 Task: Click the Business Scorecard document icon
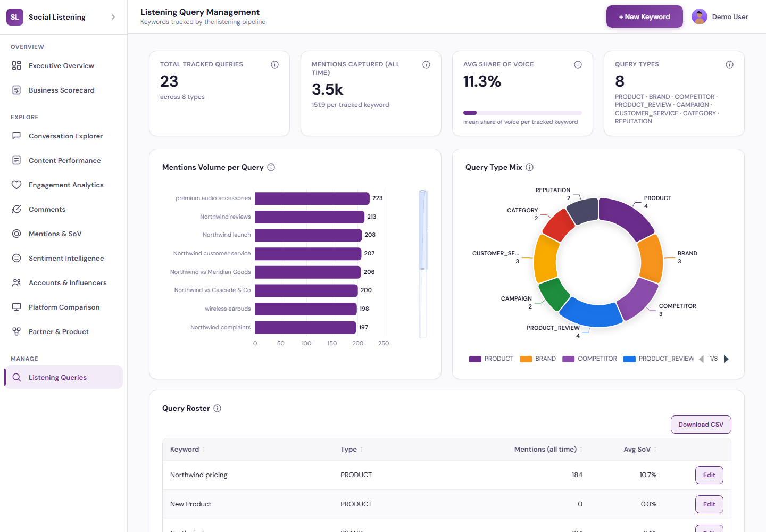[x=16, y=90]
